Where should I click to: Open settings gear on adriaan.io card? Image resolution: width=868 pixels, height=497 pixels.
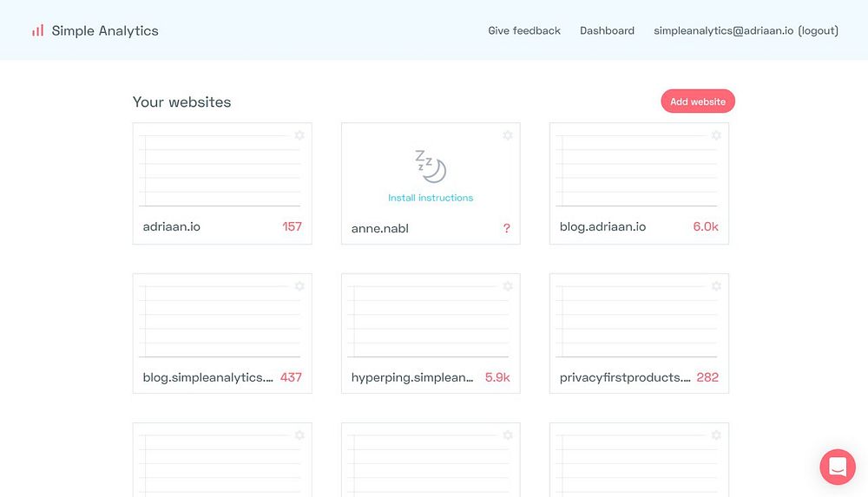pos(299,135)
